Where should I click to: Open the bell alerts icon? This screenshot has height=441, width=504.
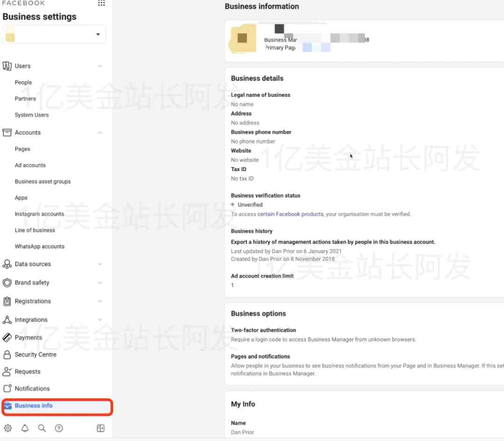(25, 428)
